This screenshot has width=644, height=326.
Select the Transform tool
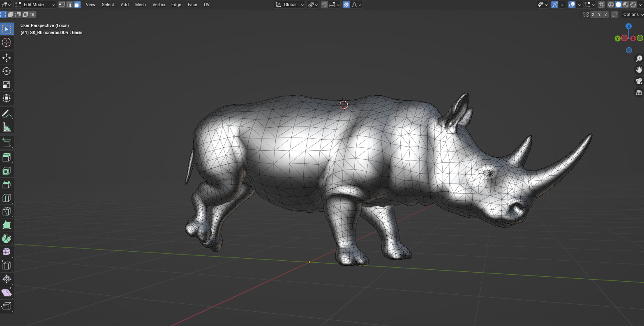coord(7,98)
